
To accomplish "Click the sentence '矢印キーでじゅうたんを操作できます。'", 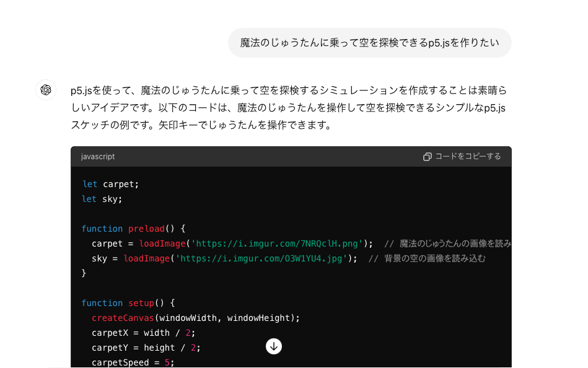I will 245,125.
